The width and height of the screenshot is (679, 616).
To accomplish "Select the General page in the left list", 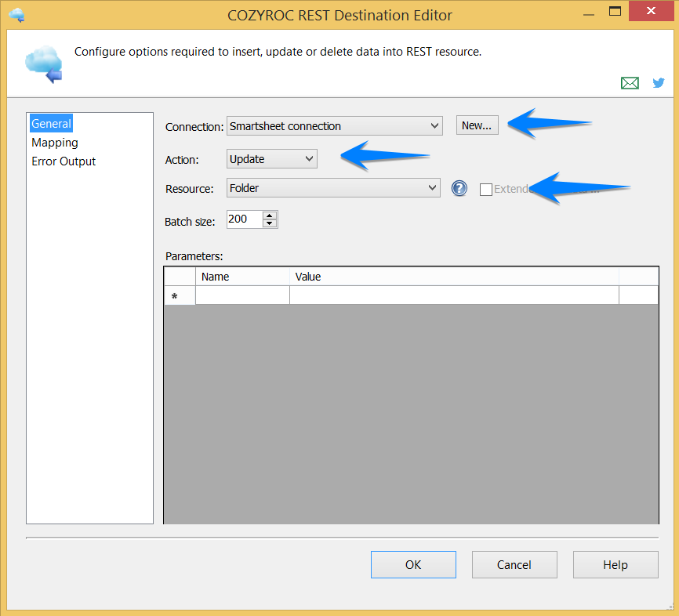I will tap(51, 123).
